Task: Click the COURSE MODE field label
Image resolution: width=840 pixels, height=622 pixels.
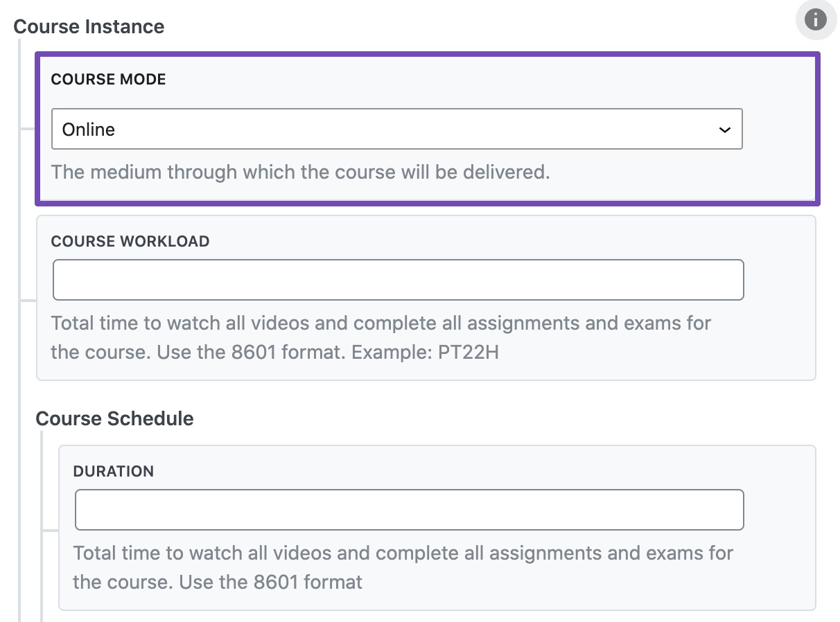Action: [x=109, y=80]
